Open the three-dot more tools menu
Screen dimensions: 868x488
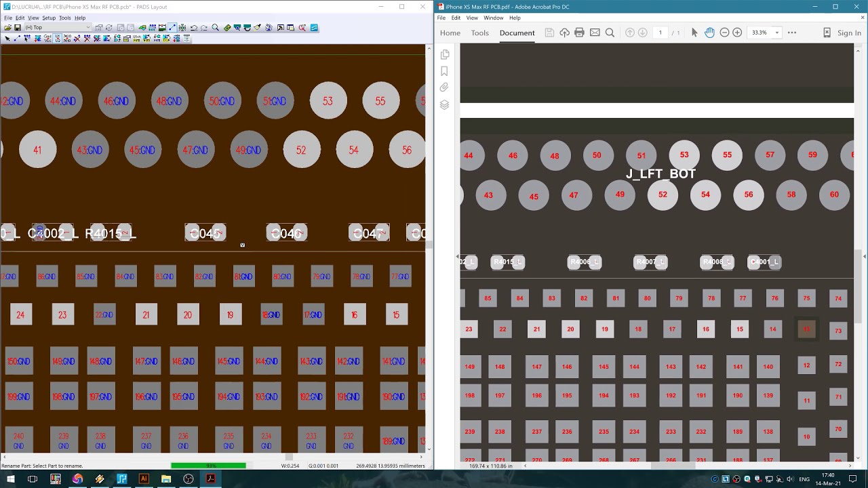point(791,33)
